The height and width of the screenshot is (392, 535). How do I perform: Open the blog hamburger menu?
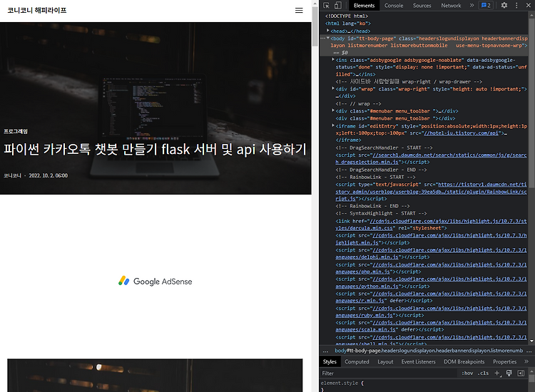[299, 11]
